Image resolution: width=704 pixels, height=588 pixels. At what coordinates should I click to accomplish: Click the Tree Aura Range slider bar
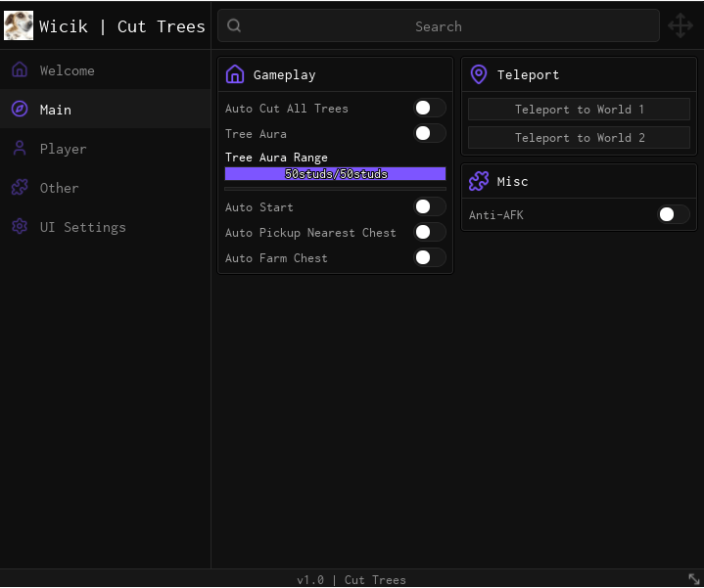pyautogui.click(x=336, y=173)
